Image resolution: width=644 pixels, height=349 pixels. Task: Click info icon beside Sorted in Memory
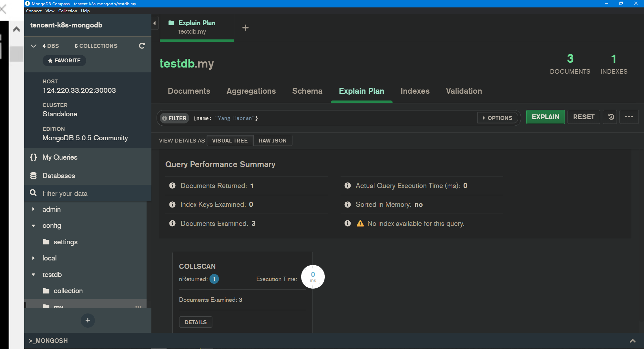click(347, 205)
